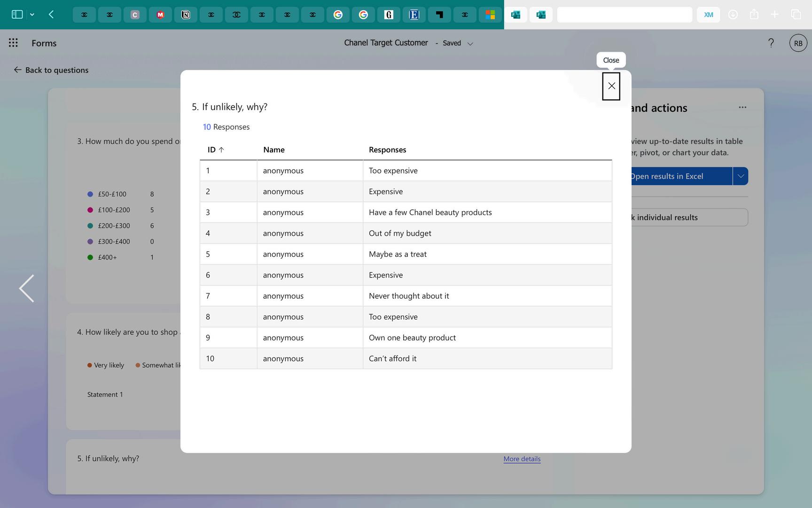The width and height of the screenshot is (812, 508).
Task: Open the RB account avatar
Action: click(798, 43)
